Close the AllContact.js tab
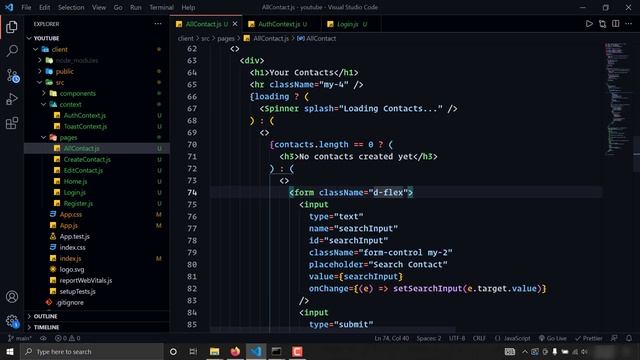 pos(235,24)
